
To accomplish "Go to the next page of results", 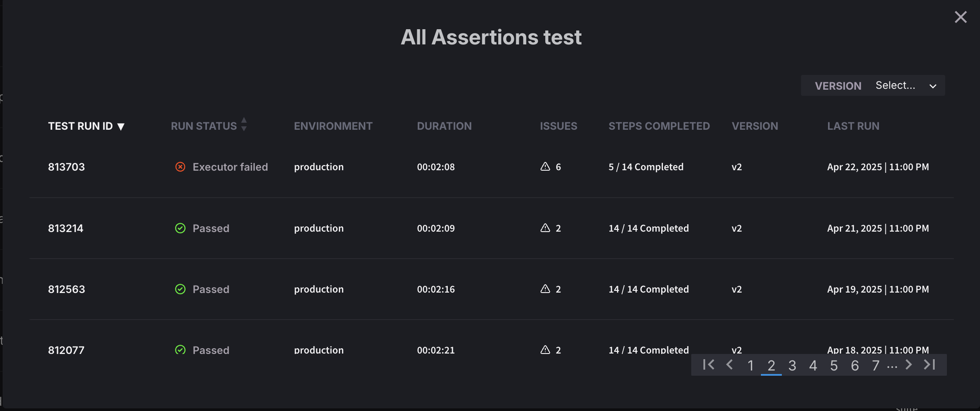I will [909, 365].
